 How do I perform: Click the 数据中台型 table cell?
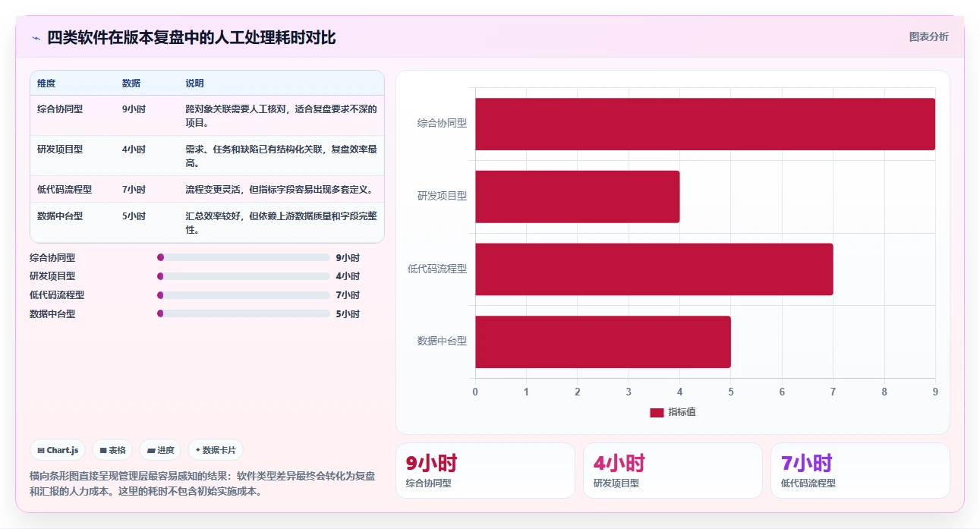pyautogui.click(x=60, y=216)
